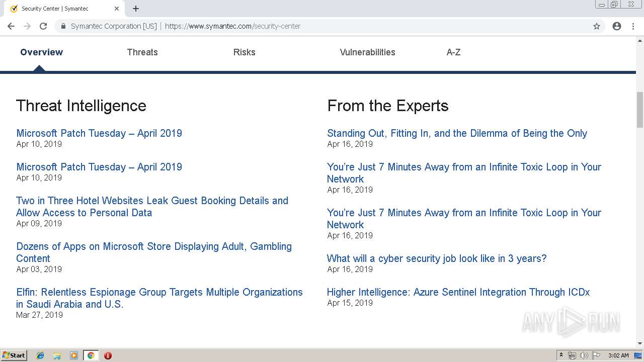The height and width of the screenshot is (362, 644).
Task: Open the Windows Start menu
Action: pyautogui.click(x=14, y=355)
